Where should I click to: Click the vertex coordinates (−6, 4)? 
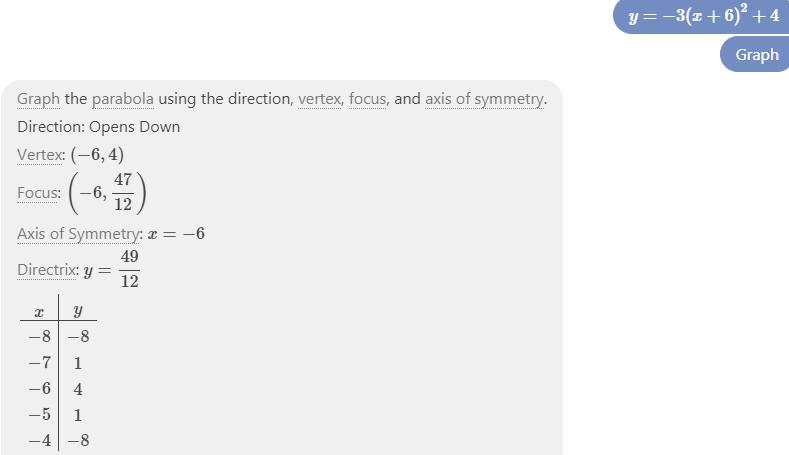(97, 155)
